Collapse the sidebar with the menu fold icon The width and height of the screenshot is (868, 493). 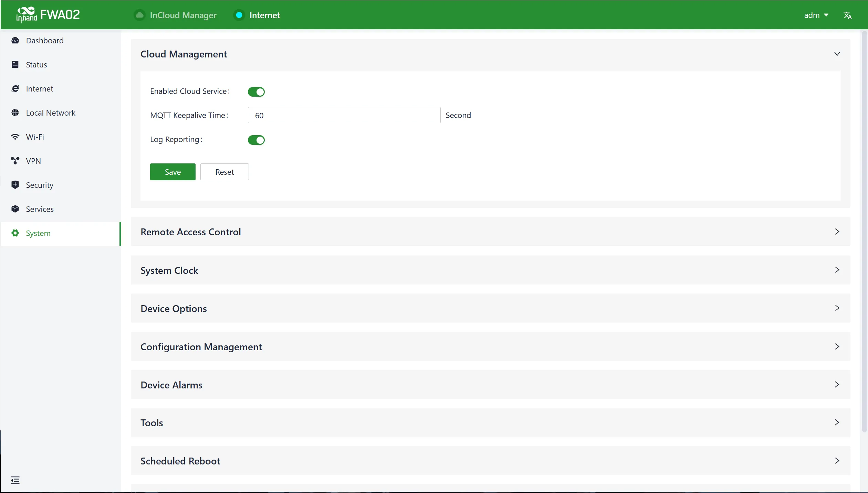[15, 480]
